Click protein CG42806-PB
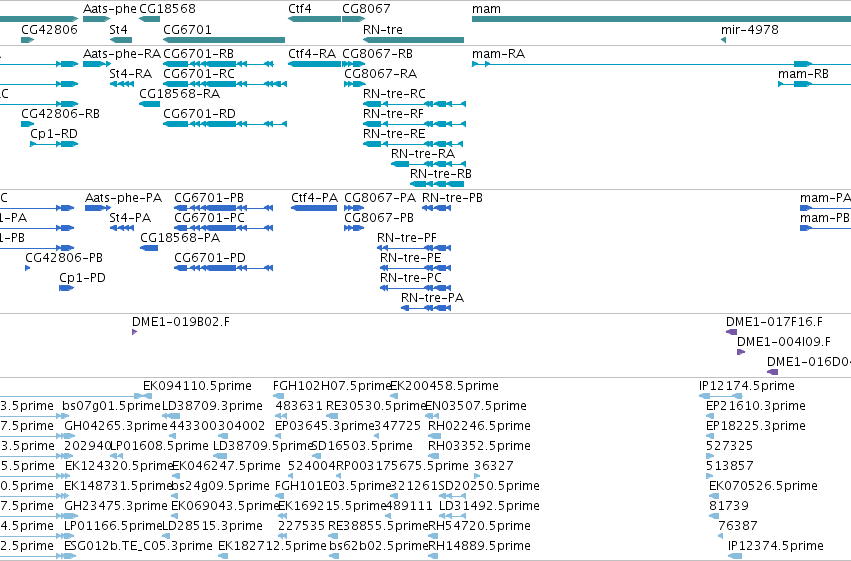 tap(28, 269)
